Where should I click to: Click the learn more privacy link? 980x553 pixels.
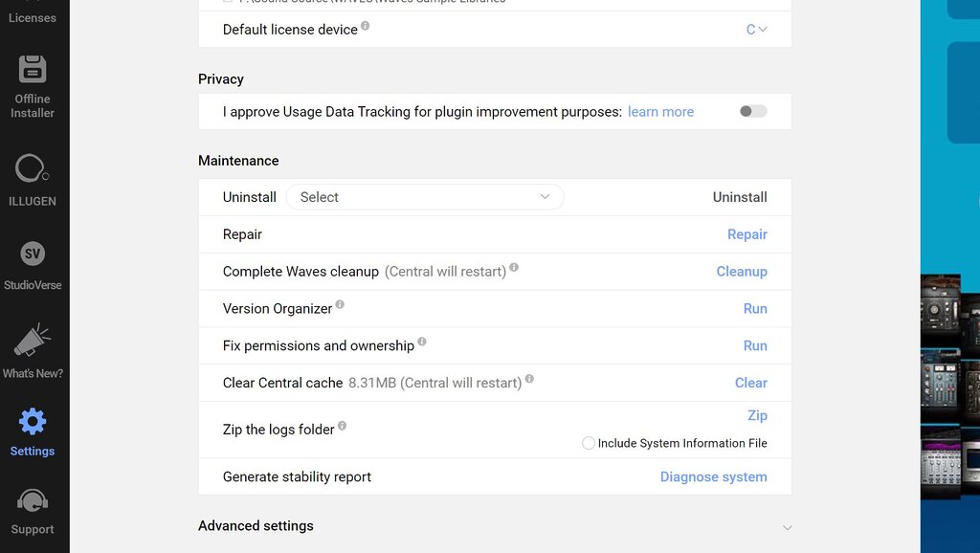click(660, 112)
